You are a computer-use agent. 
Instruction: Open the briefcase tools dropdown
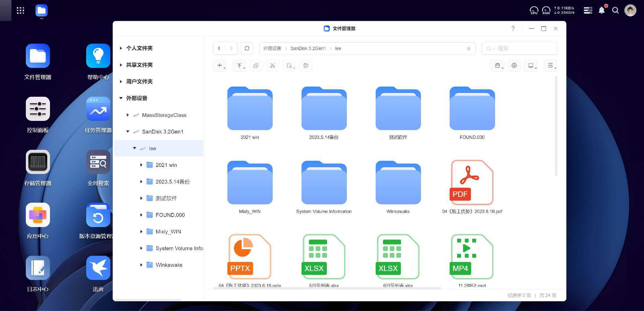click(x=498, y=65)
